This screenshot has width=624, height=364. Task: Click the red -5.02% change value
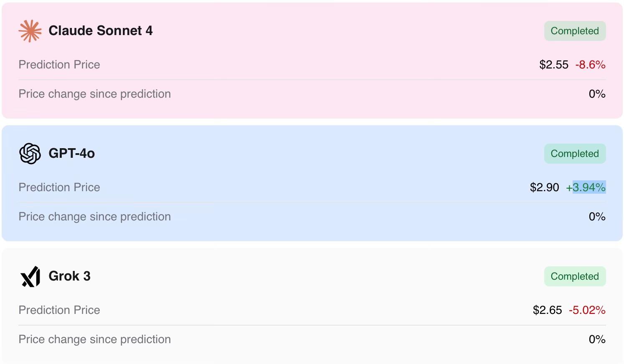pos(587,310)
